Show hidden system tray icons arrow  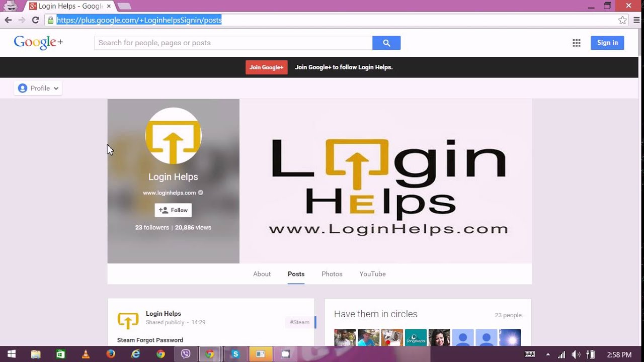547,354
